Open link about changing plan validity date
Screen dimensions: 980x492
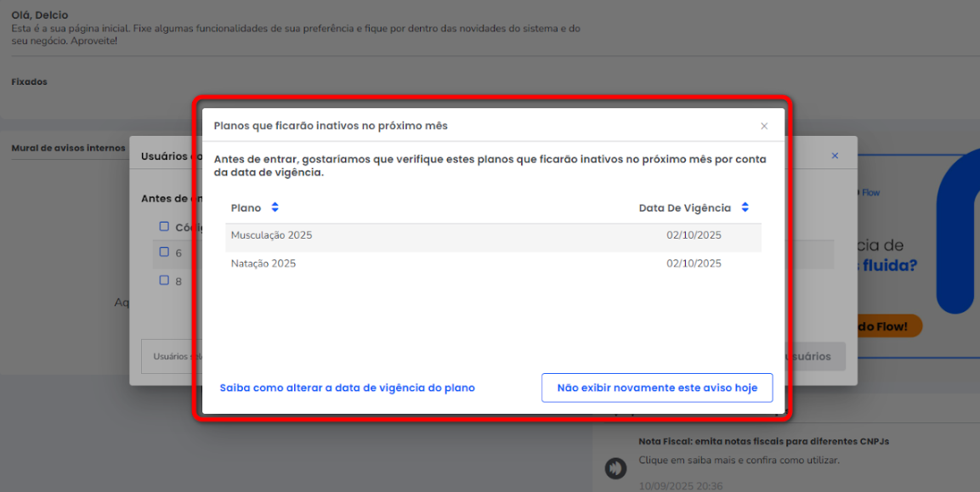347,387
